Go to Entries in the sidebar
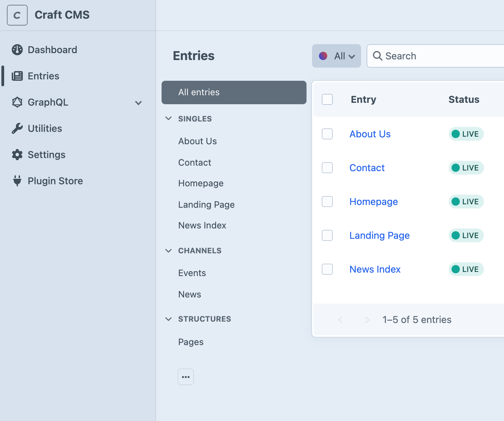This screenshot has width=504, height=421. click(x=43, y=76)
